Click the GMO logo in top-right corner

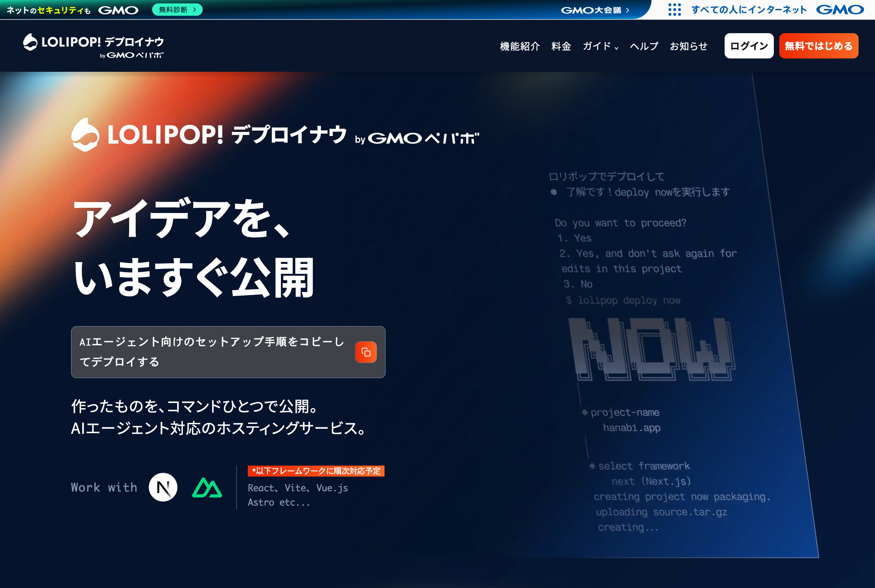coord(840,10)
